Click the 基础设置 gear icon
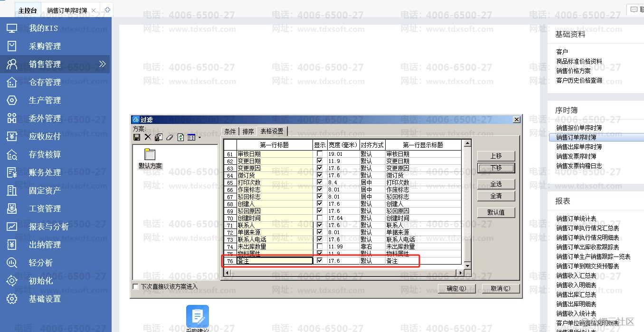Viewport: 644px width, 332px height. coord(12,299)
